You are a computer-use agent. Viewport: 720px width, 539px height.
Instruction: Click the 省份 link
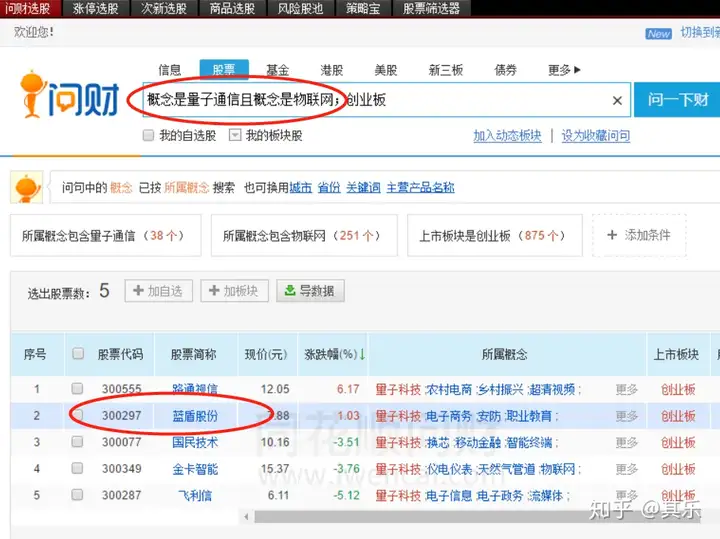click(329, 187)
